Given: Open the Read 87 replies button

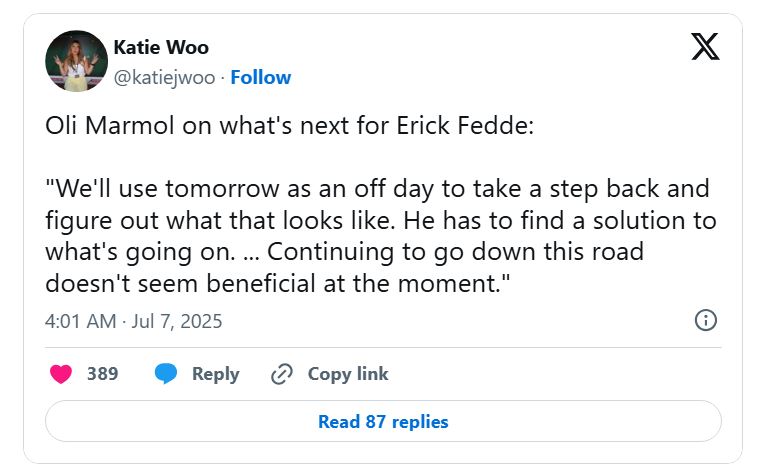Looking at the screenshot, I should (x=383, y=421).
